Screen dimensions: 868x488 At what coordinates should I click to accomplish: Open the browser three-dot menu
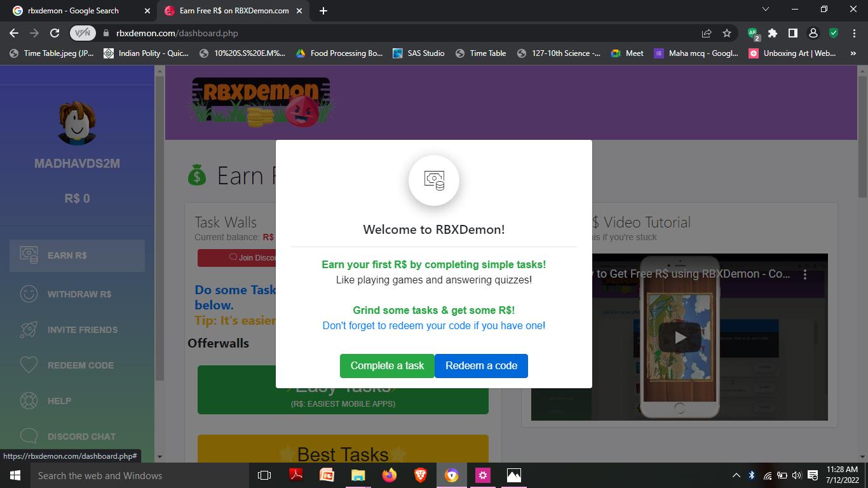click(854, 33)
